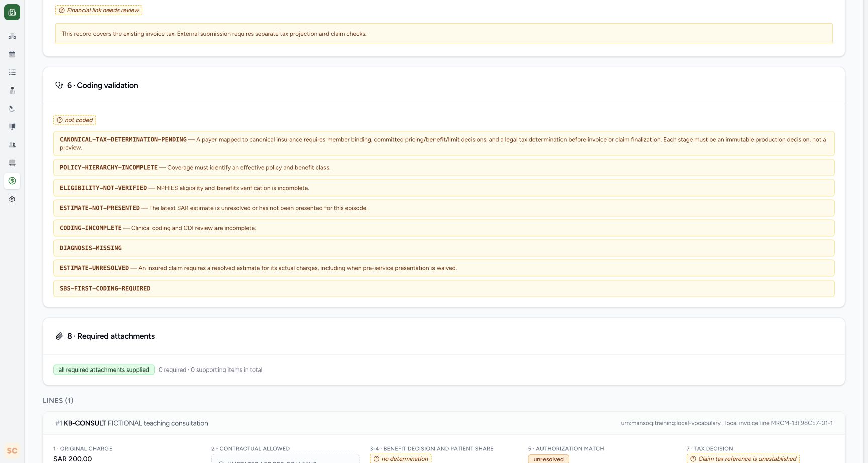
Task: Select the ELIGIBILITY-NOT-VERIFIED row
Action: (444, 188)
